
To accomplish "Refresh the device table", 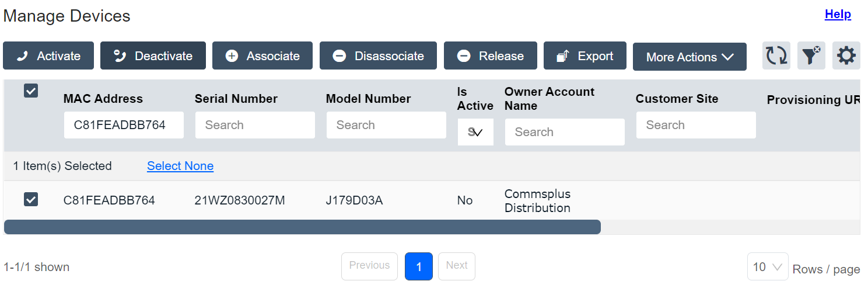I will (776, 56).
